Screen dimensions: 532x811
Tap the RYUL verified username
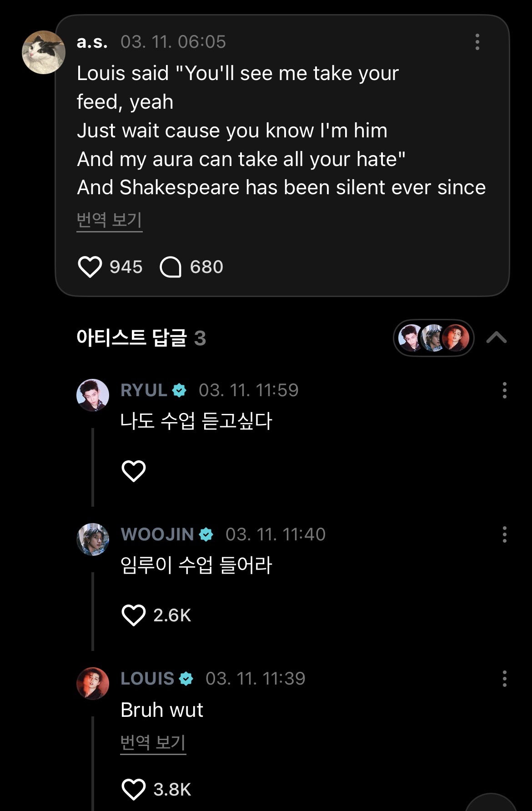point(143,390)
